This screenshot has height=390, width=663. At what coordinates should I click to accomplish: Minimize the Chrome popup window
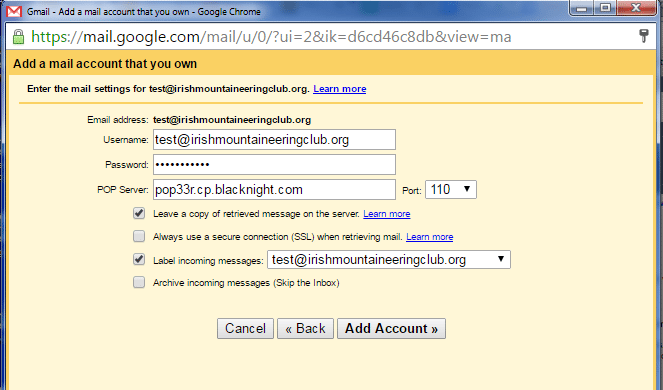581,8
